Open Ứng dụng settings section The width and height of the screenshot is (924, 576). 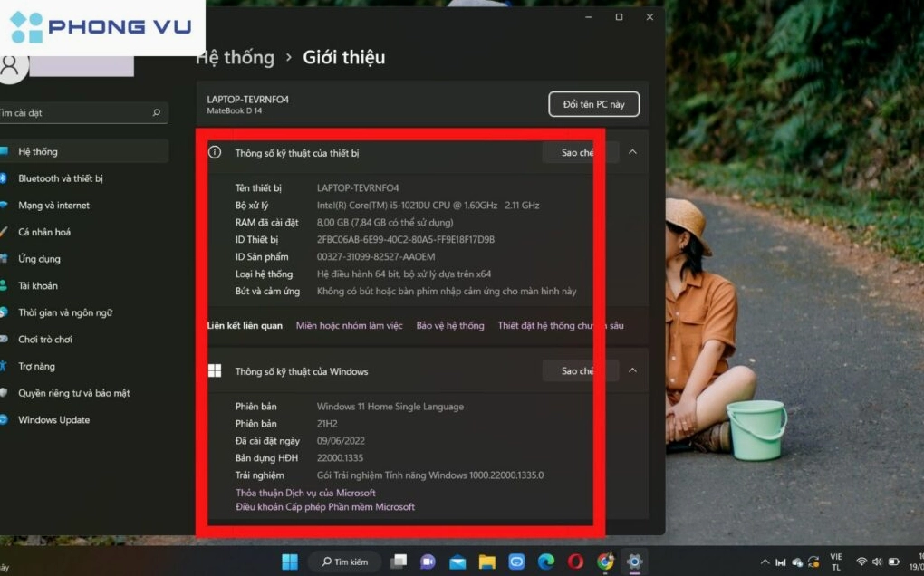(x=44, y=258)
